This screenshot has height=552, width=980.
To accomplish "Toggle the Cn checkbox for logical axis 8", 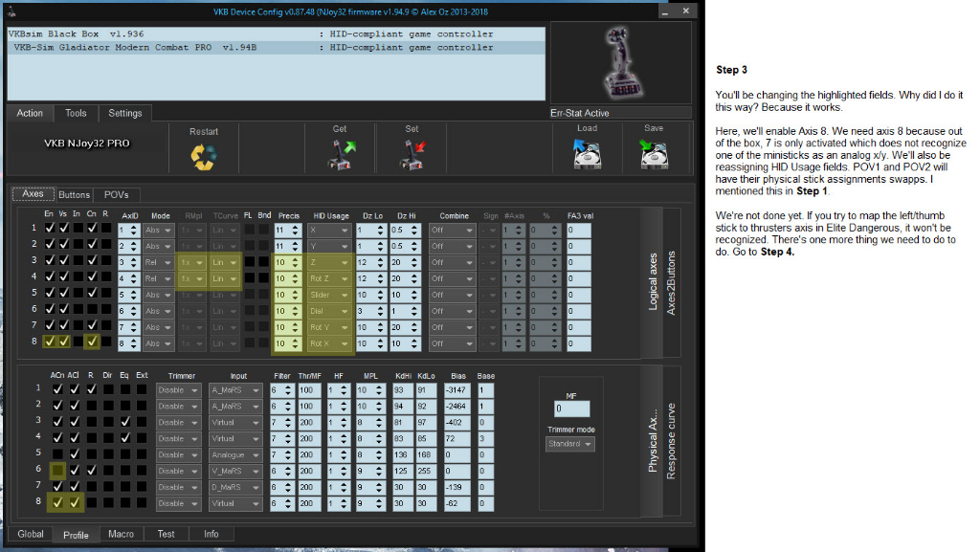I will click(x=92, y=342).
